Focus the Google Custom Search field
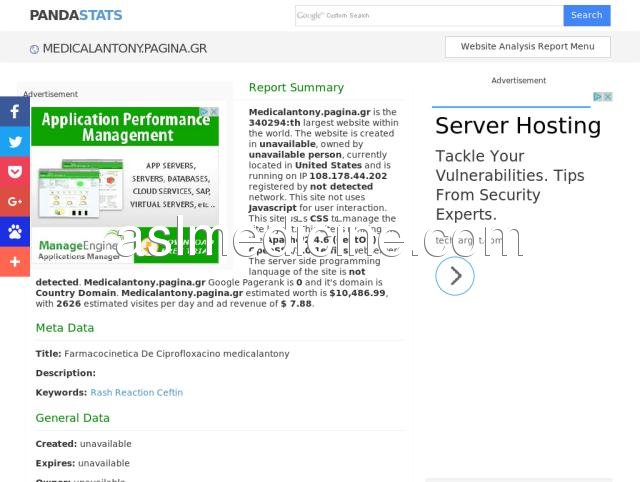The width and height of the screenshot is (640, 482). coord(429,16)
